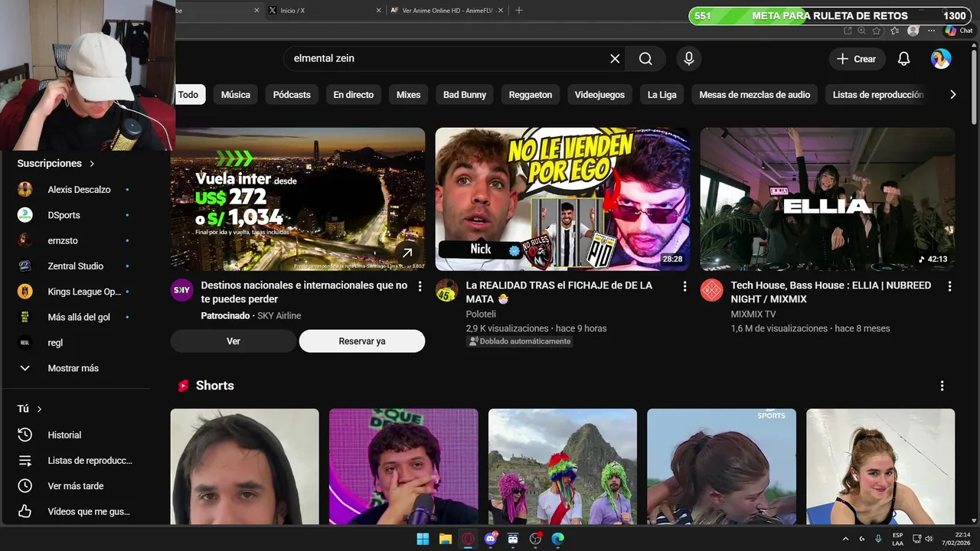
Task: Select the En directo filter chip
Action: 354,95
